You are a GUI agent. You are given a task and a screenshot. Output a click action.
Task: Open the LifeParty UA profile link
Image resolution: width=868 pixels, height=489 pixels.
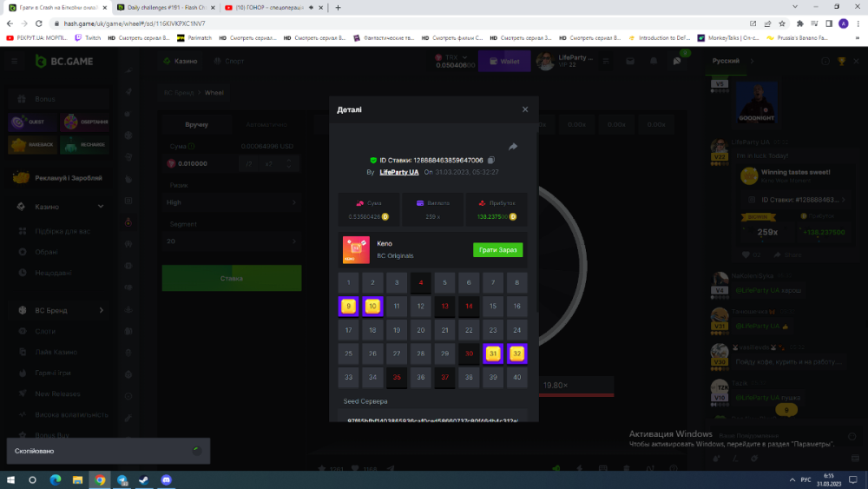[x=399, y=172]
